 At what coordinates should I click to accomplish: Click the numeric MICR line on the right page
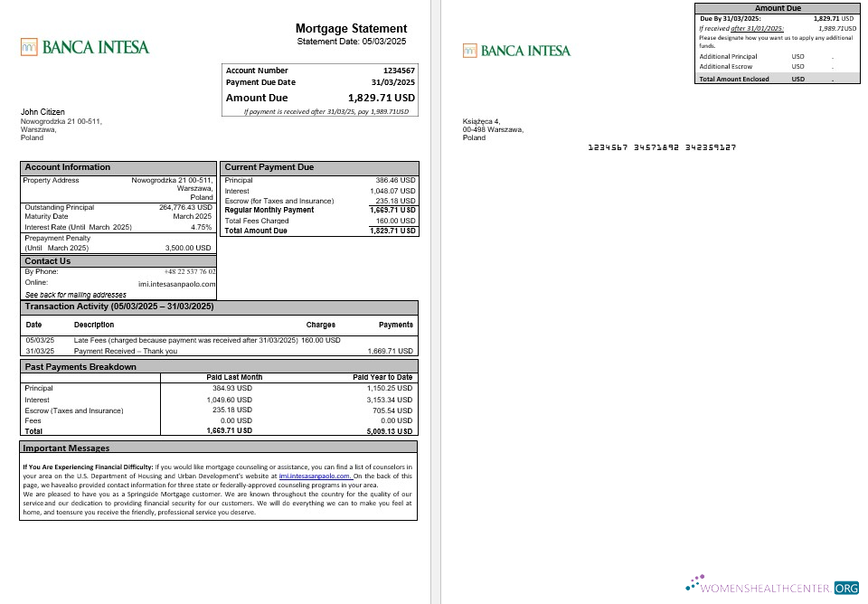661,147
